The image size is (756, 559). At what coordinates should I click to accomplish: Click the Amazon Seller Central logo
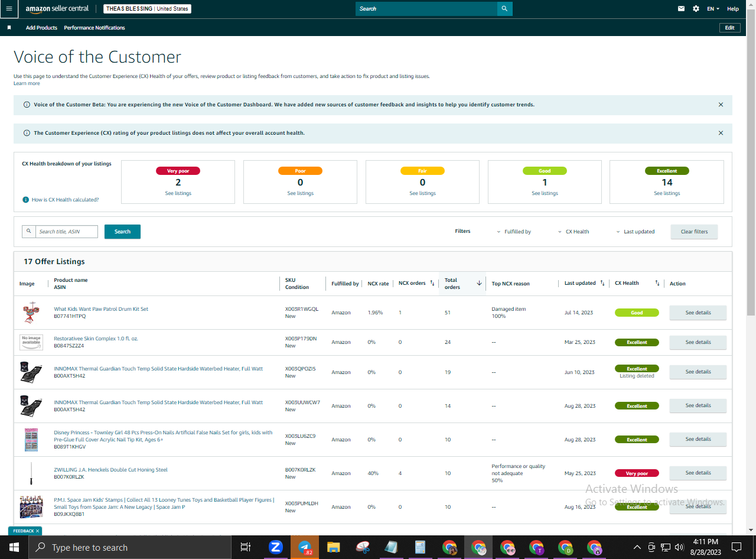click(57, 9)
